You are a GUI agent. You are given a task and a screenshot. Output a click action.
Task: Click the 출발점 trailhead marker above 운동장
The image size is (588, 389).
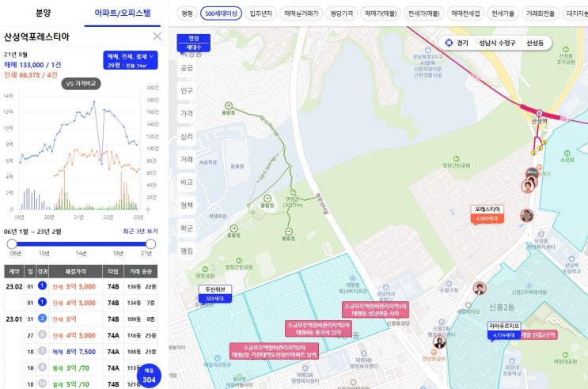(x=229, y=106)
